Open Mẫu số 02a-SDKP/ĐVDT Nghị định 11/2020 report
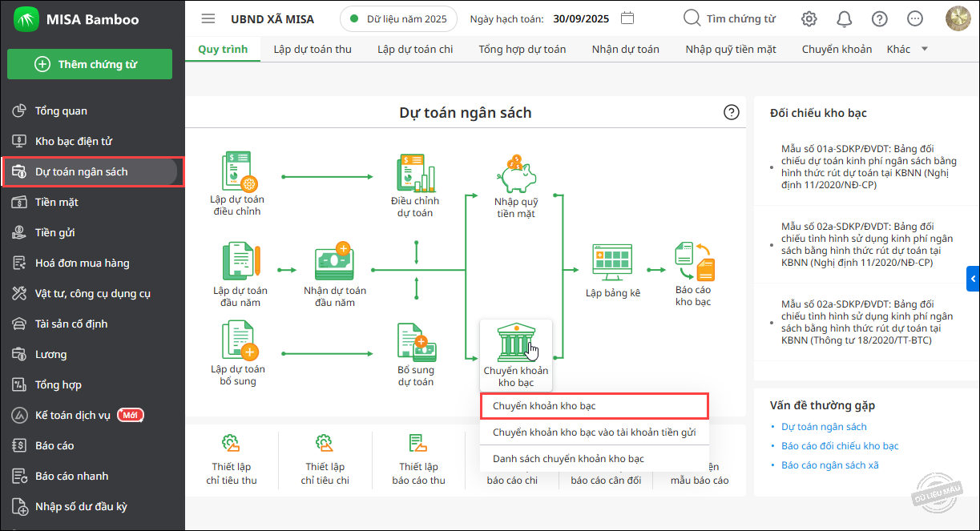 click(867, 244)
